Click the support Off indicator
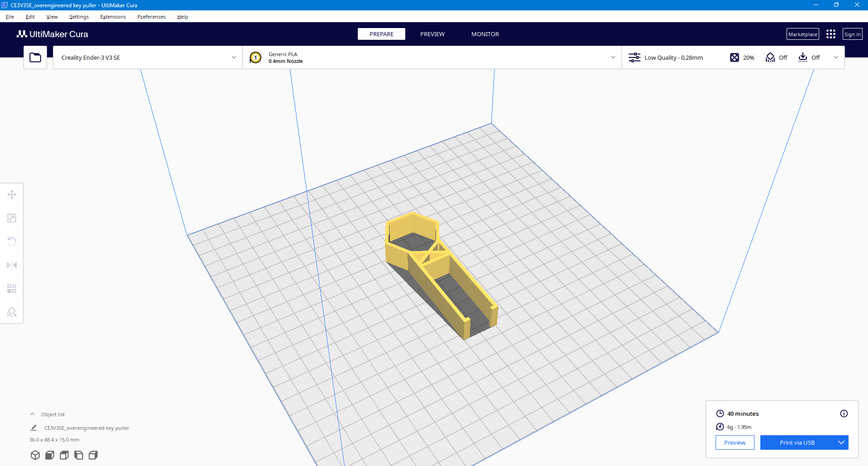The image size is (868, 466). [777, 57]
